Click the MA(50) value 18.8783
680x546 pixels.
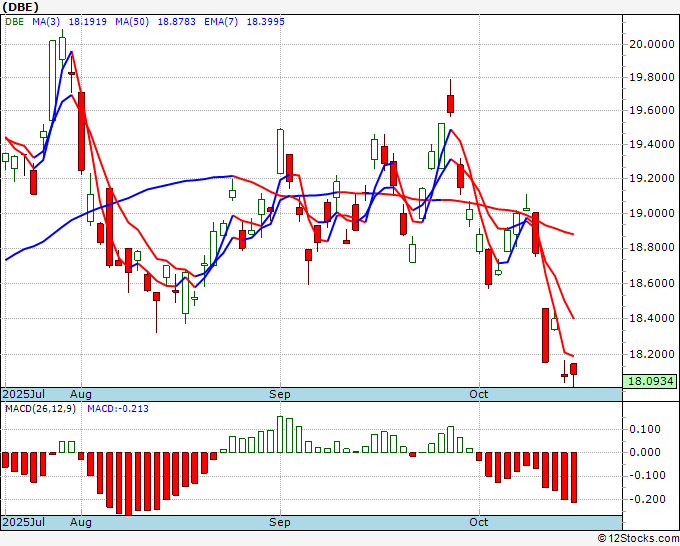click(x=177, y=22)
